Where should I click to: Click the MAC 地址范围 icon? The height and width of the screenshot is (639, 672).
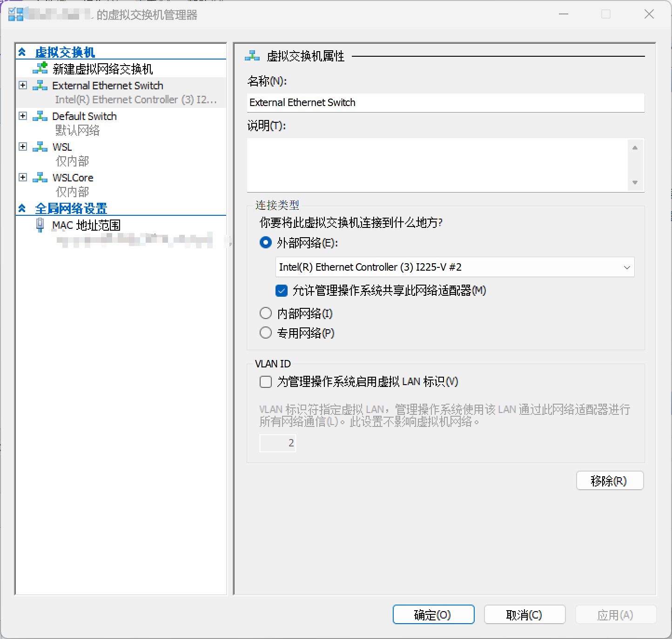tap(40, 225)
